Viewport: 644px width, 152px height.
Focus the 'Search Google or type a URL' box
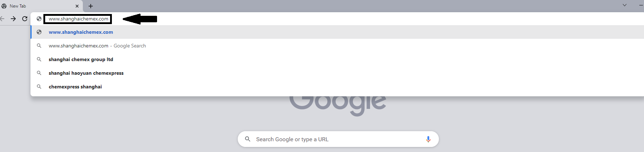338,139
